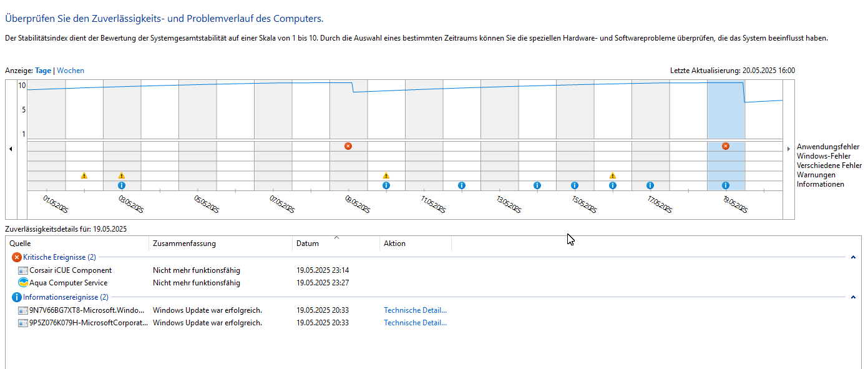Select the information icon on 14.05.2025
868x369 pixels.
(537, 185)
